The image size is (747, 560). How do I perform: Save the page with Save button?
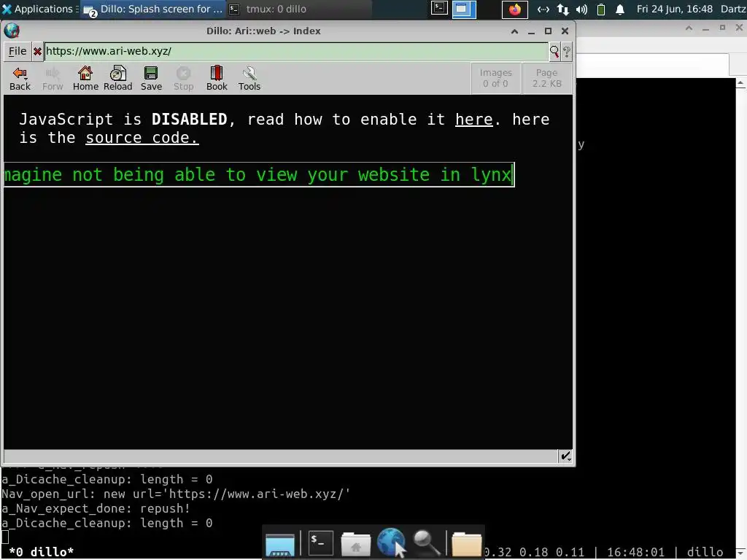(x=151, y=79)
